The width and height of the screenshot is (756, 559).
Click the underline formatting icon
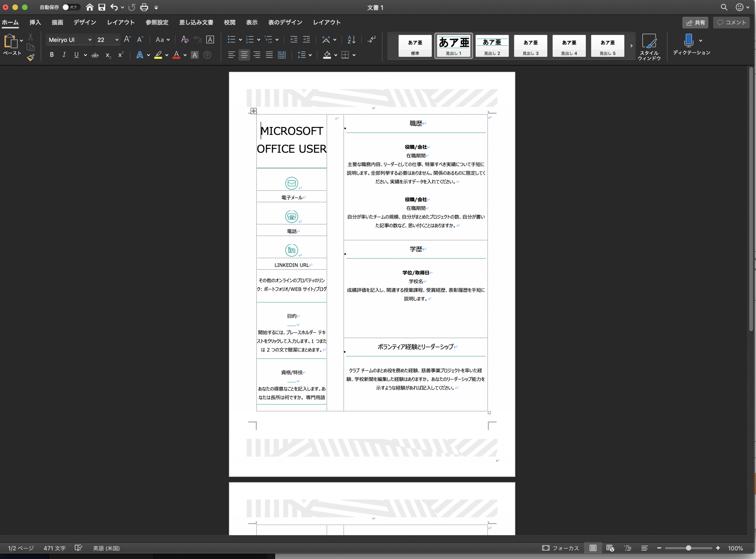tap(76, 55)
